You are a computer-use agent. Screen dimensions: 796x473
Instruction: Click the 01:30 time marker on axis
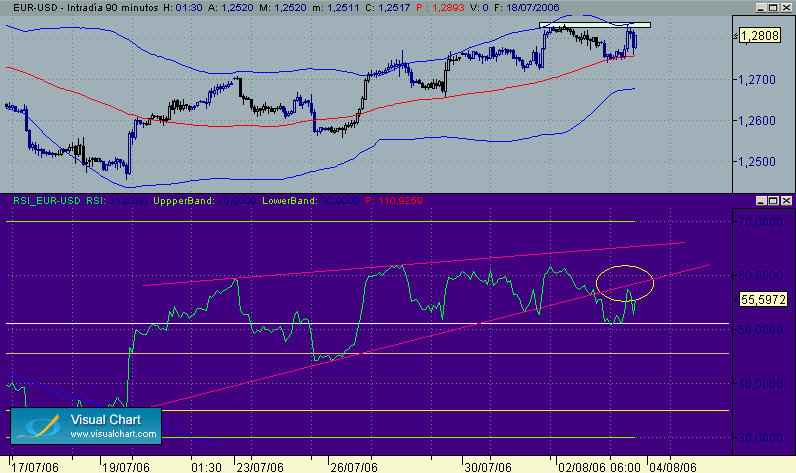coord(206,467)
